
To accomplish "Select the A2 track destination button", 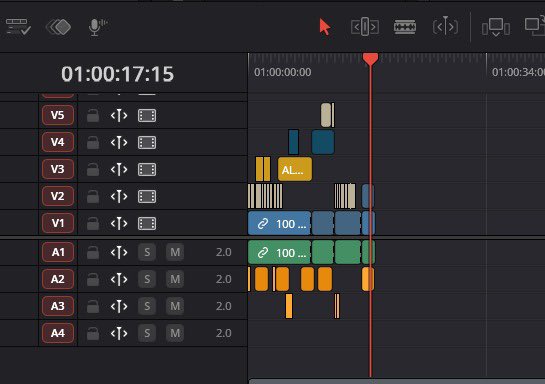I will point(58,279).
